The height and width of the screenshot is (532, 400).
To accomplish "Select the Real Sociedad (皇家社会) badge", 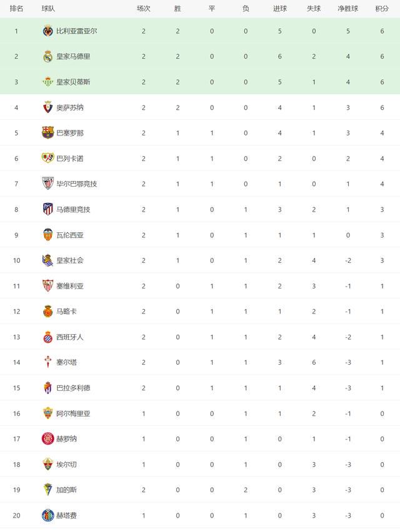I will point(48,260).
